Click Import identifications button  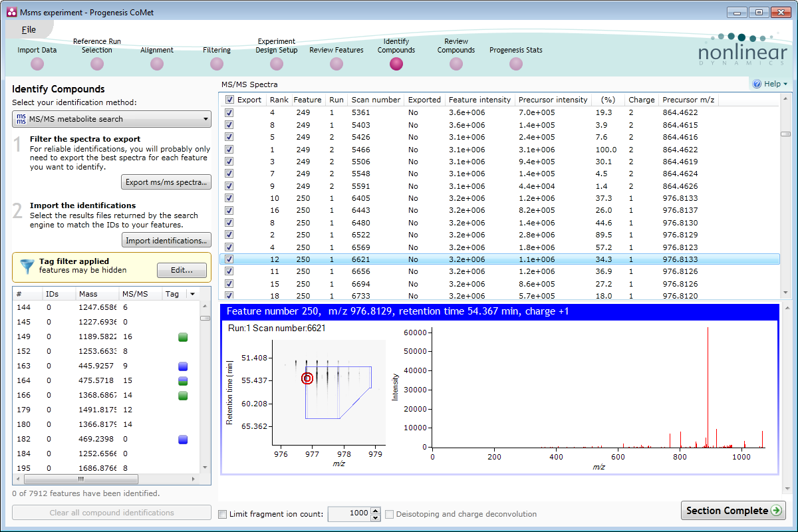click(x=166, y=241)
